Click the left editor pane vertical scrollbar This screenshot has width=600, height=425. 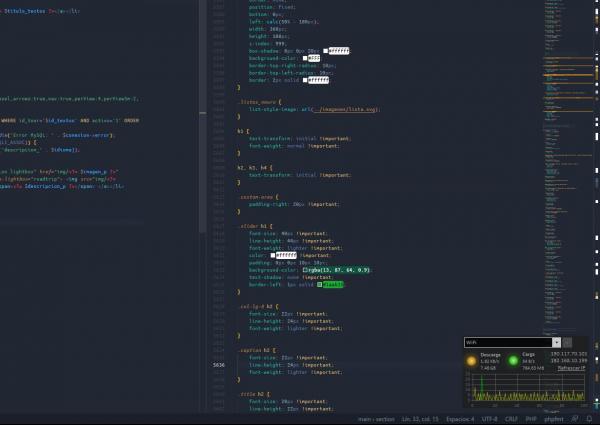point(202,117)
